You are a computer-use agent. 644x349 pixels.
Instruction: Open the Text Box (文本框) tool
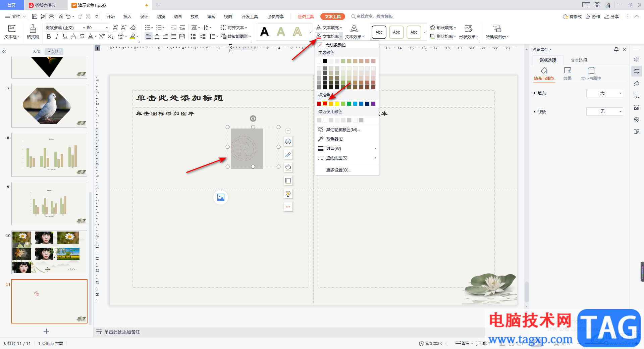click(x=12, y=32)
